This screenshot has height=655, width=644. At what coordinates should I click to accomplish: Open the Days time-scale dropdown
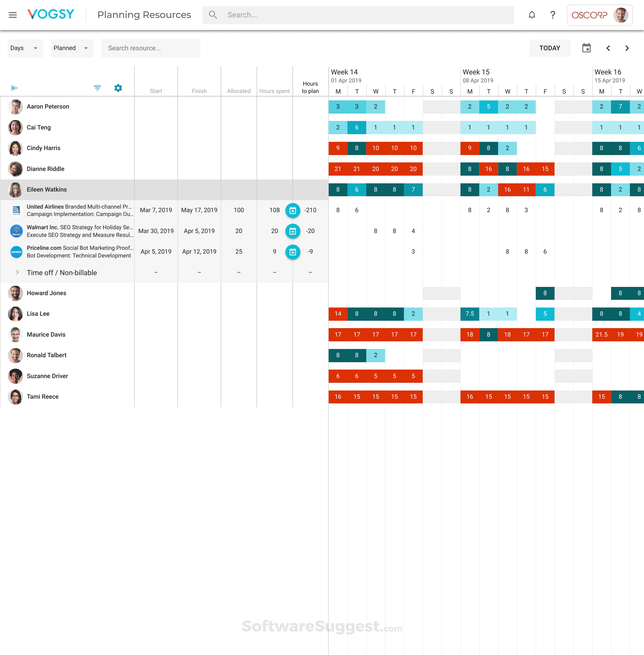click(x=25, y=48)
